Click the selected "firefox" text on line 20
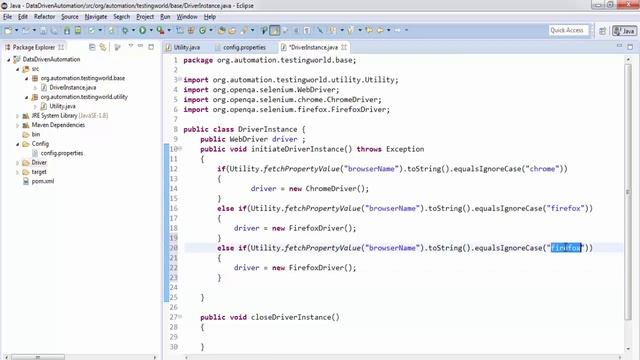The image size is (640, 360). pyautogui.click(x=566, y=248)
